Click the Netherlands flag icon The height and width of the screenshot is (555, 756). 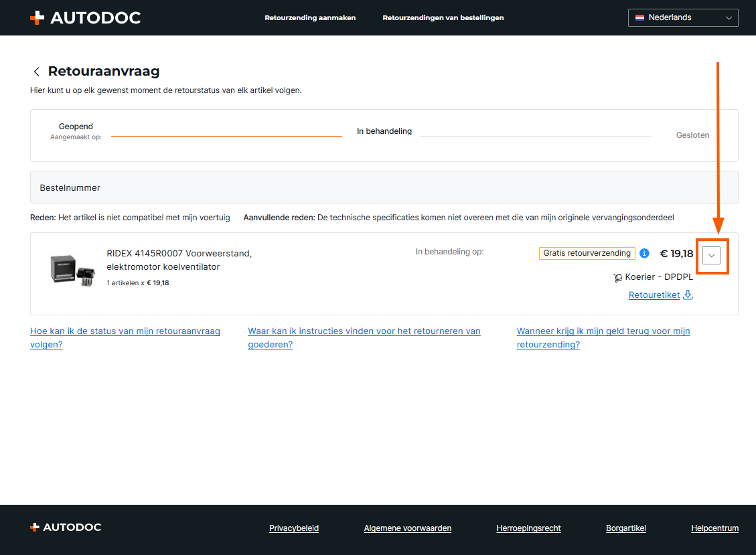pos(639,17)
